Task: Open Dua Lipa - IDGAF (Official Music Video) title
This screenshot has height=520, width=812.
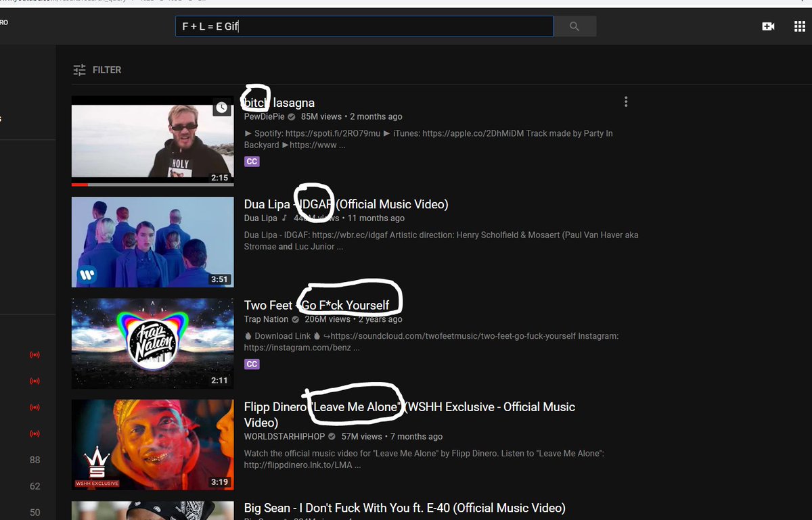Action: point(346,204)
